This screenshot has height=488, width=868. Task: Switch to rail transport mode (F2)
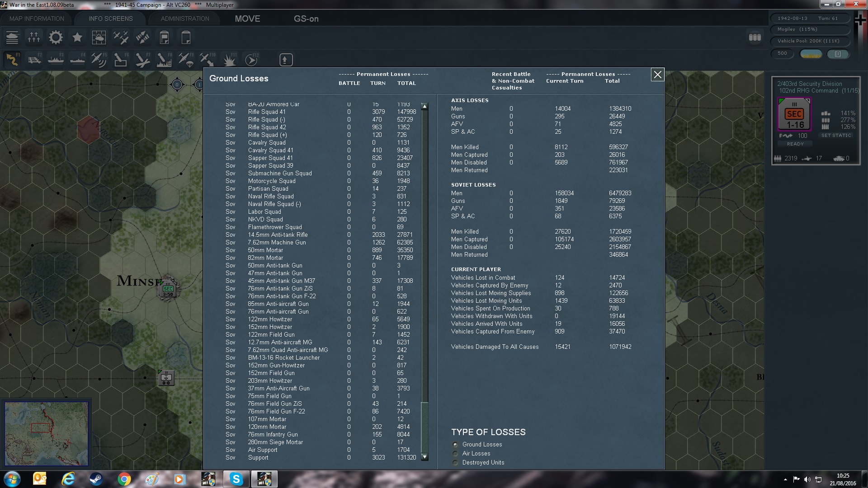point(34,59)
